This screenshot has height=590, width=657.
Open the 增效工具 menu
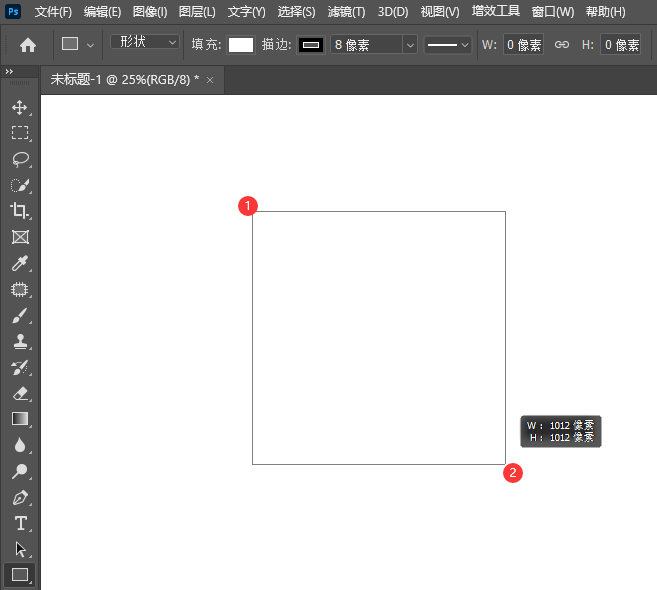tap(496, 11)
